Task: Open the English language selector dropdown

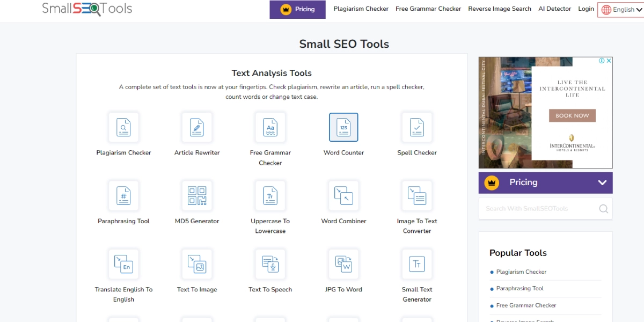Action: pos(621,9)
